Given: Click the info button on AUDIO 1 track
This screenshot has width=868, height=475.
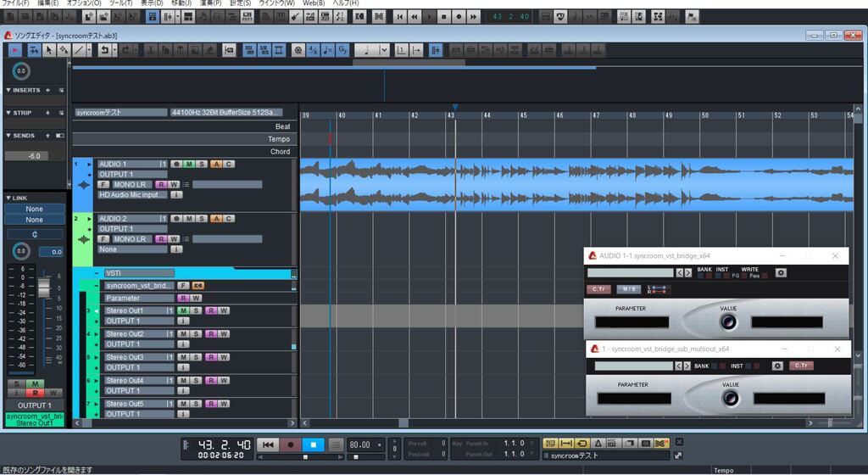Looking at the screenshot, I should click(176, 195).
